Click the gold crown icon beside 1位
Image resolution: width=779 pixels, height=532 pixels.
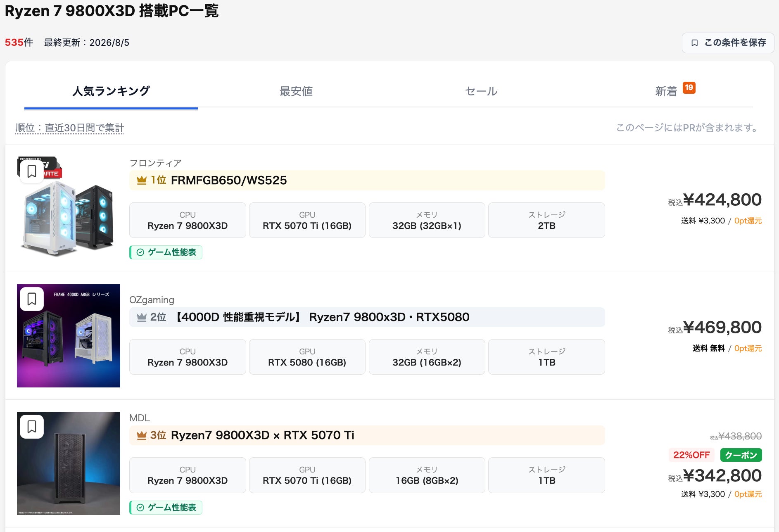coord(142,180)
